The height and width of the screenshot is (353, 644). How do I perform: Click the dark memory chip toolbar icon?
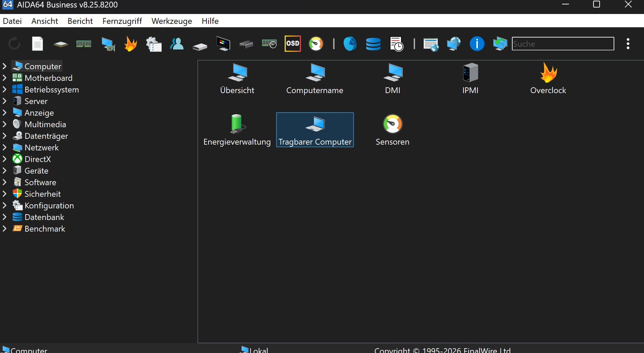pyautogui.click(x=246, y=44)
